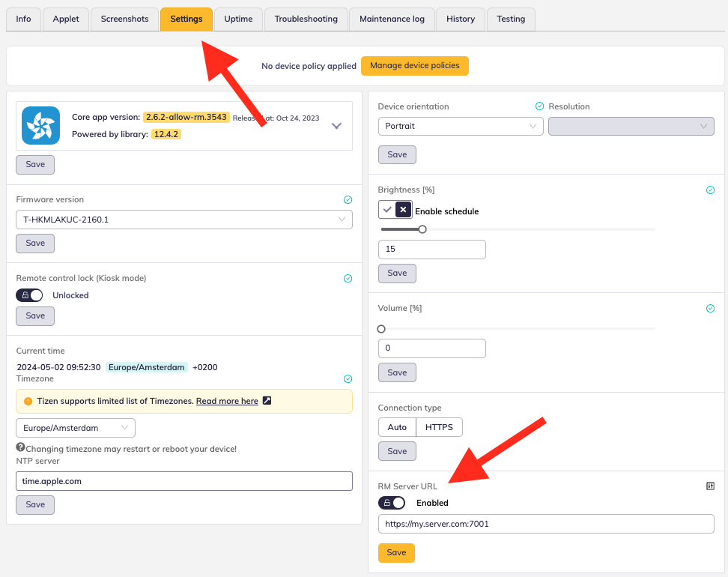
Task: Click the external link icon beside Read more
Action: 267,401
